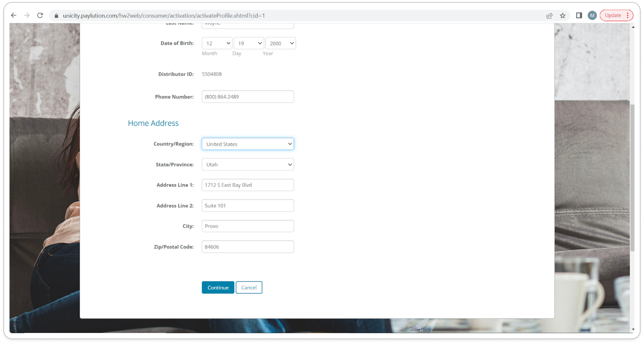Edit the Address Line 1 field
644x344 pixels.
(248, 185)
